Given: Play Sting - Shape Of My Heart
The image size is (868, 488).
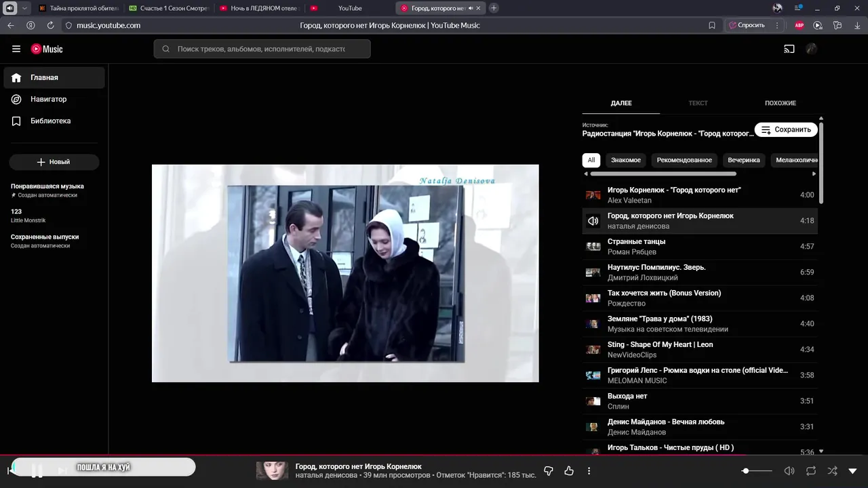Looking at the screenshot, I should coord(700,350).
